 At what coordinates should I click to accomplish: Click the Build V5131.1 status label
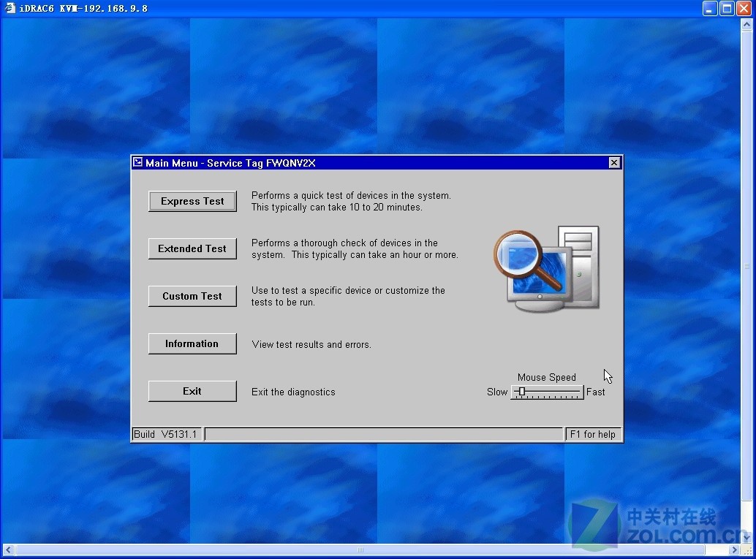(165, 435)
